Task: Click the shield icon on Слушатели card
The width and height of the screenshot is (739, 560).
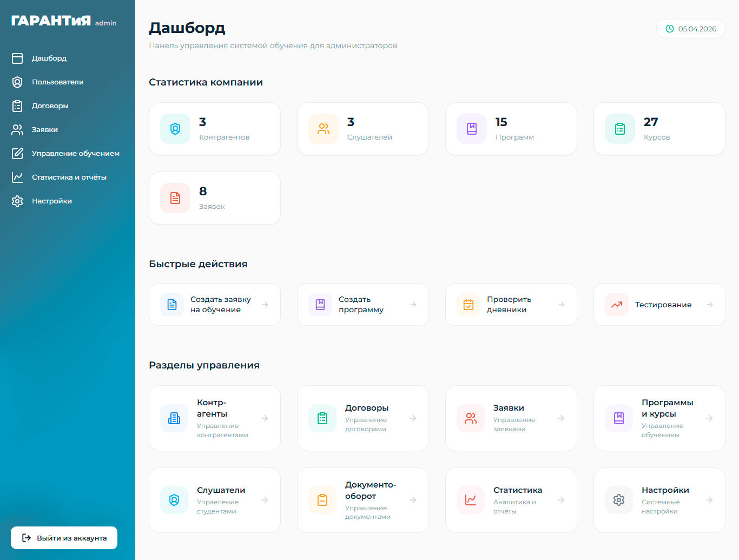Action: coord(174,500)
